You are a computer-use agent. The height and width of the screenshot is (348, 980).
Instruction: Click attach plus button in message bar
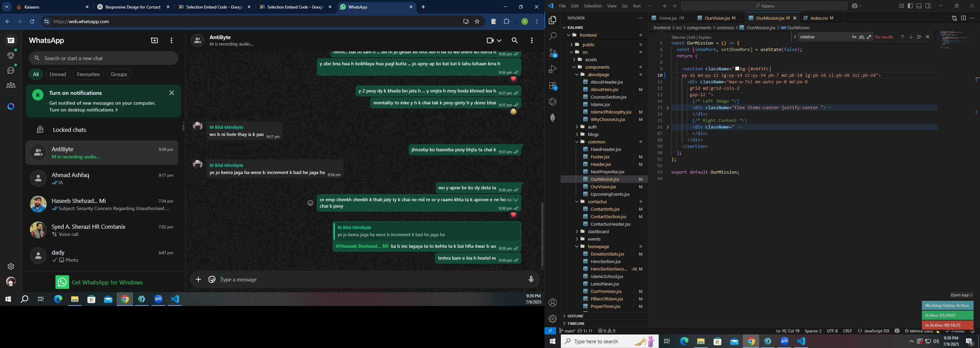(198, 280)
